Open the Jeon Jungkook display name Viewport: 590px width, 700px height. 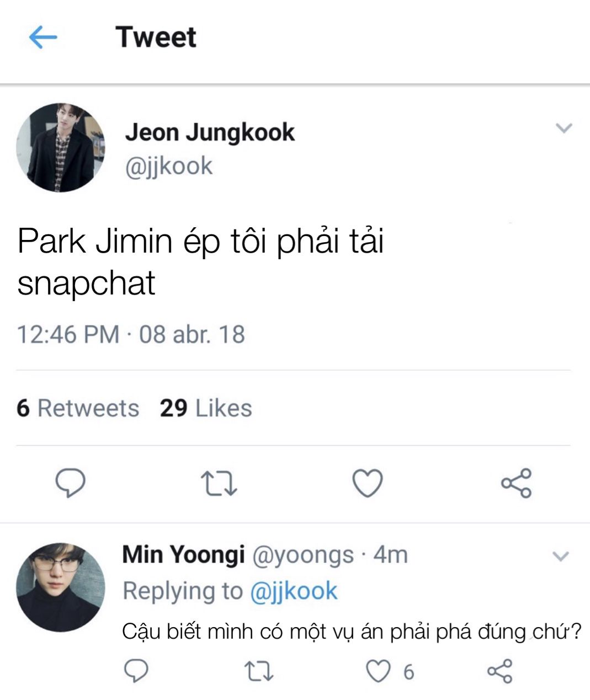pos(210,133)
